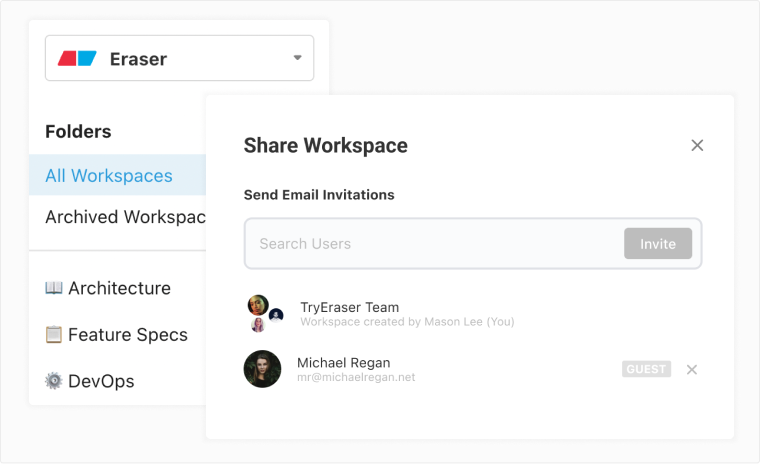Close the Share Workspace dialog
Screen dimensions: 760x464
tap(697, 145)
